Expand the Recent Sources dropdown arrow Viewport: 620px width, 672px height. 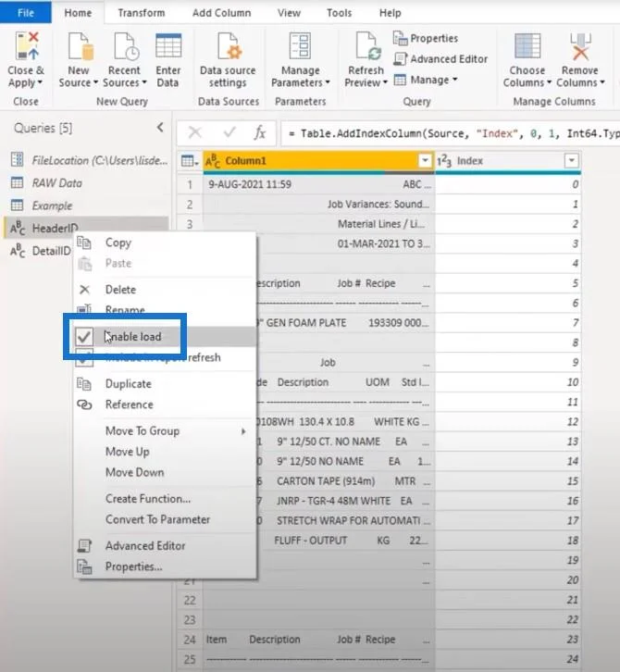[x=144, y=82]
